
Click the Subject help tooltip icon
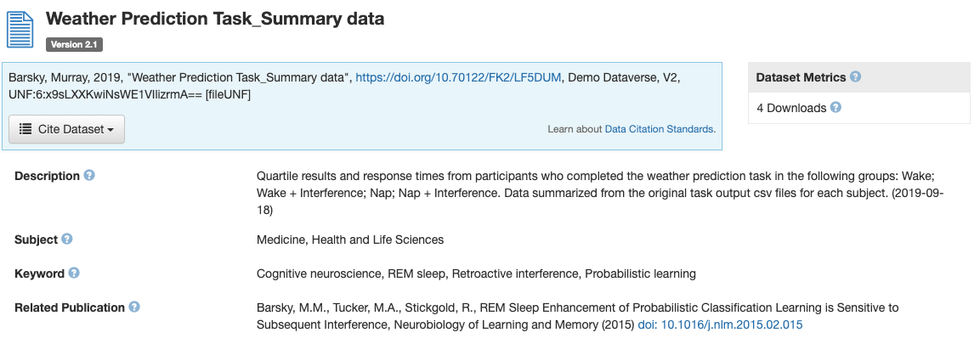coord(67,240)
